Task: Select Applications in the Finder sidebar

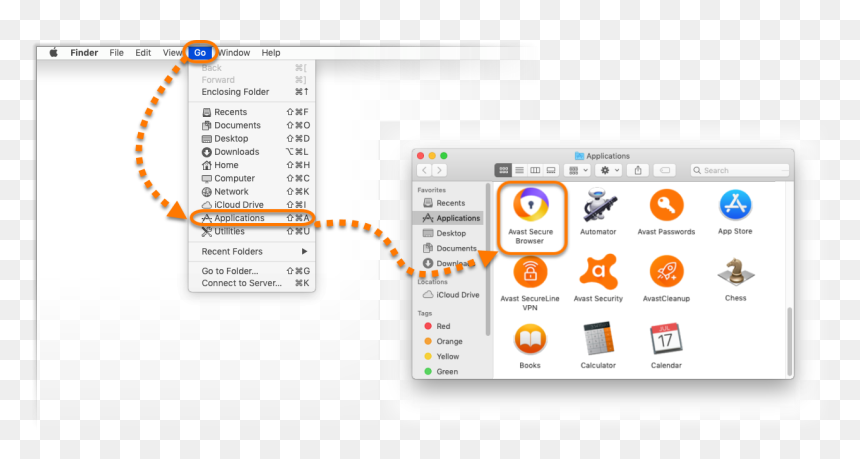Action: coord(449,218)
